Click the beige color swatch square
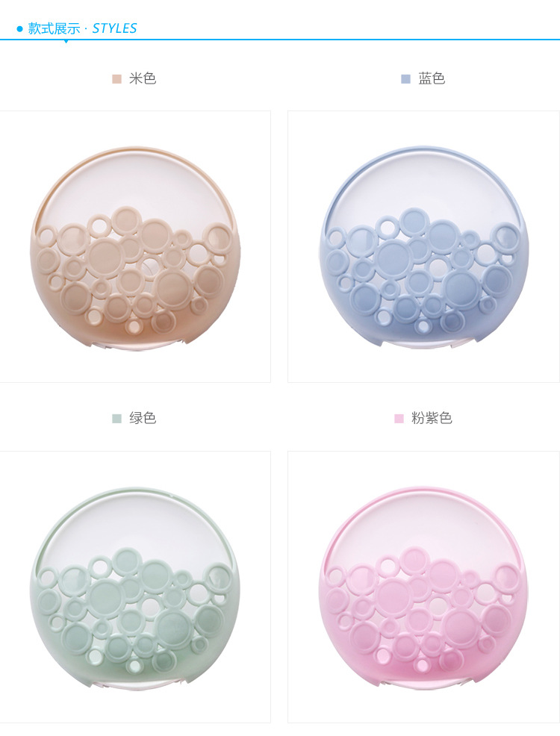Viewport: 560px width, 736px height. [117, 79]
